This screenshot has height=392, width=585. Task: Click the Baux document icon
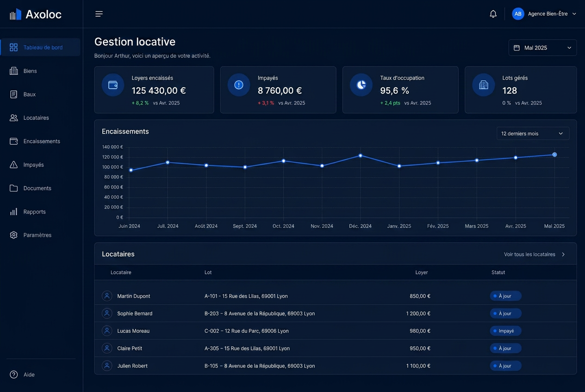[x=14, y=94]
